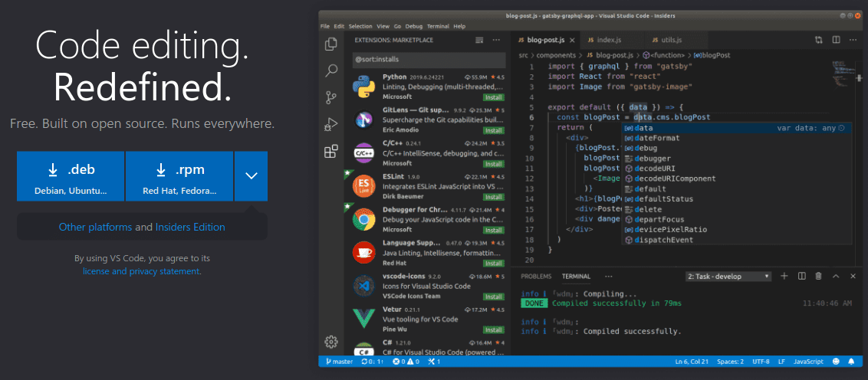Screen dimensions: 868x380
Task: Open the Manage gear icon in the activity bar
Action: tap(331, 341)
